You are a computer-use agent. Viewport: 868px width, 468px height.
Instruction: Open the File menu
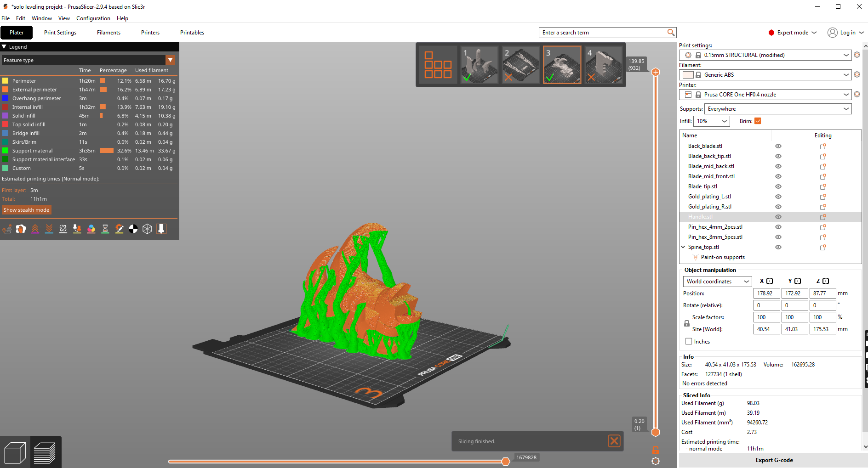(6, 18)
